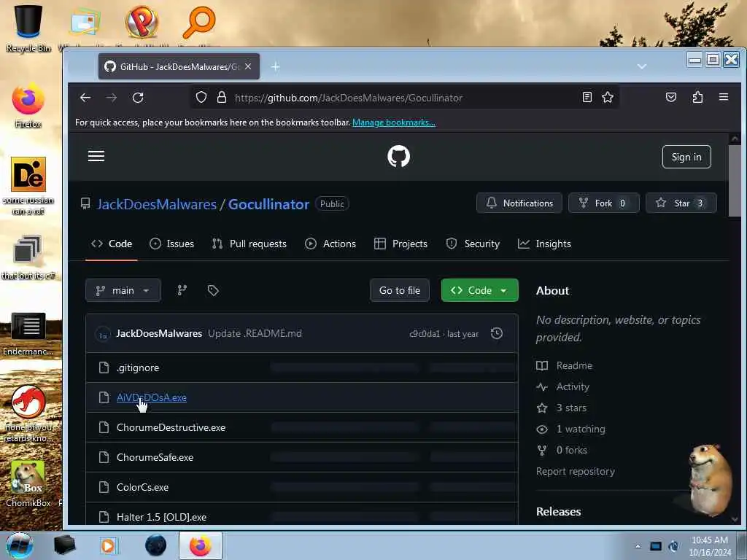The image size is (747, 560).
Task: Open the AiVDsDOsA.exe file
Action: [152, 397]
